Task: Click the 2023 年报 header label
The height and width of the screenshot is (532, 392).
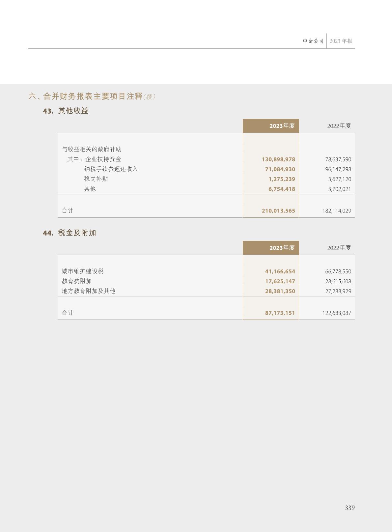Action: click(x=341, y=41)
